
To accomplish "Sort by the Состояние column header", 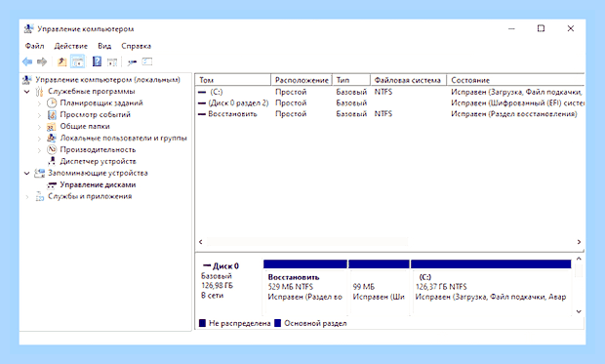I will coord(515,80).
